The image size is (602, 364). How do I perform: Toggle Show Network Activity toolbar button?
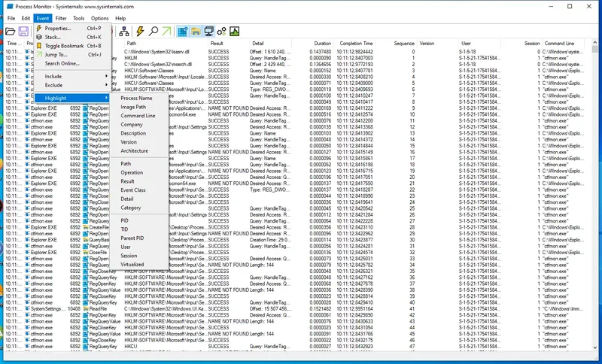tap(209, 32)
